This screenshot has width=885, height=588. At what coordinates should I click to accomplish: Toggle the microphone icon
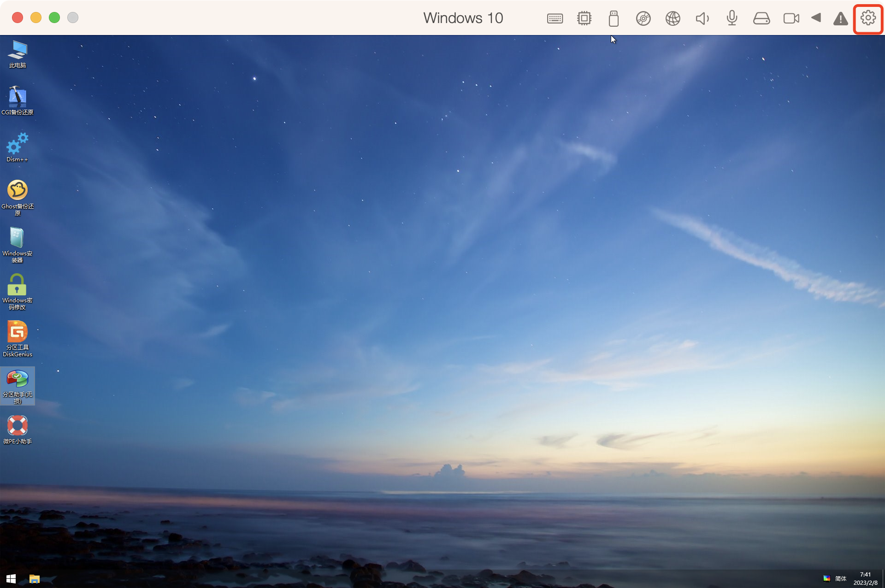tap(732, 18)
